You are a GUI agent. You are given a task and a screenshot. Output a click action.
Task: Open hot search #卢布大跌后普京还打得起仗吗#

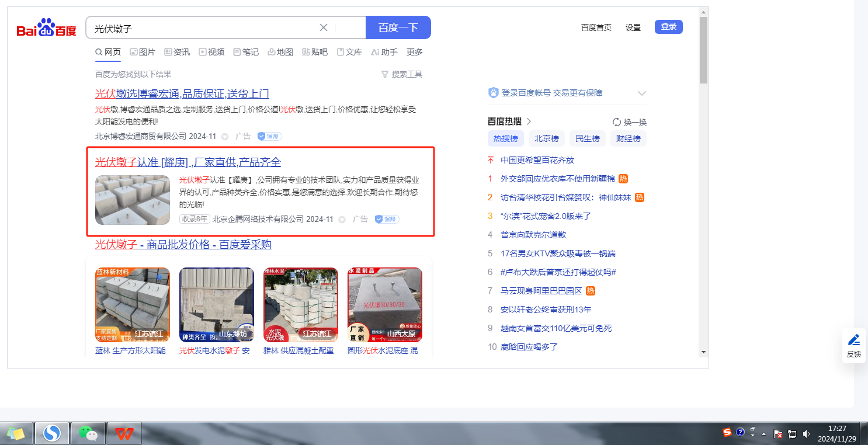coord(558,272)
